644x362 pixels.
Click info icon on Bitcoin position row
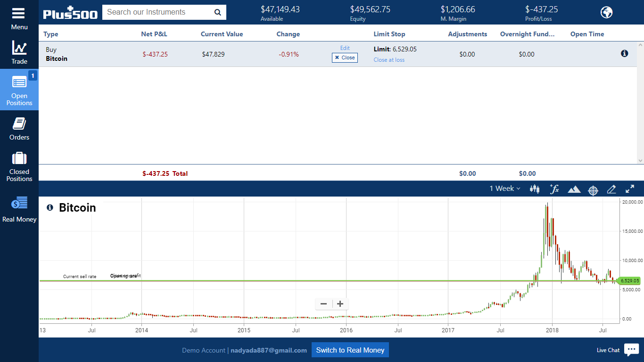click(625, 54)
